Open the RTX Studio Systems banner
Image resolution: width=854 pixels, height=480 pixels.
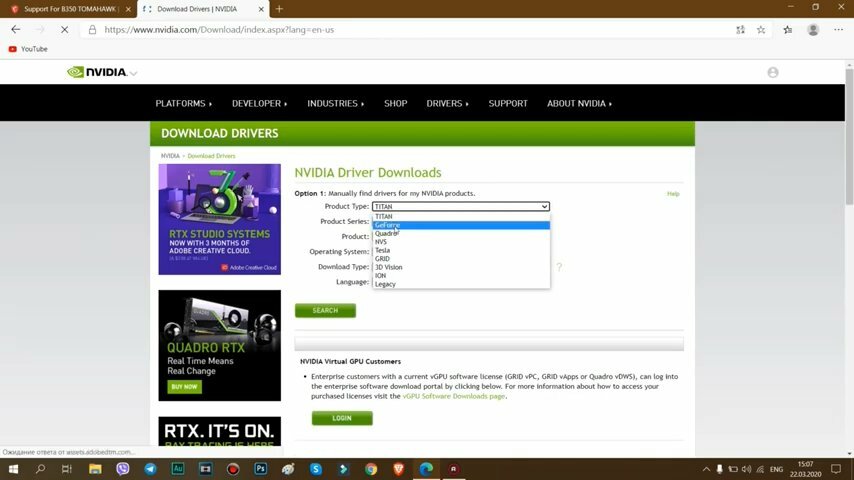[219, 219]
